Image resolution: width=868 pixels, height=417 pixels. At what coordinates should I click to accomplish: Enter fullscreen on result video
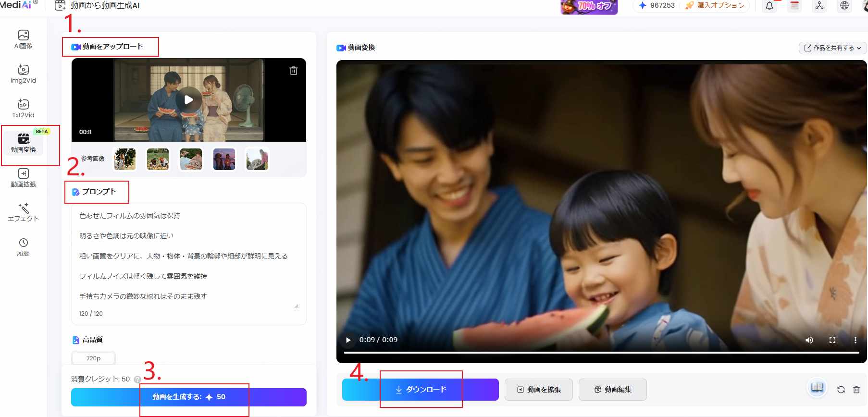coord(832,340)
